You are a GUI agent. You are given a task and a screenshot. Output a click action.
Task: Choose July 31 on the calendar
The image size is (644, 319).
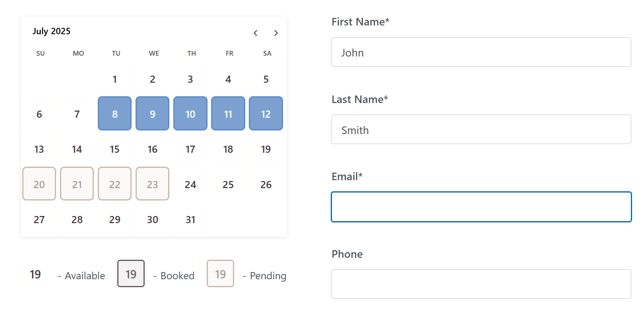click(190, 220)
